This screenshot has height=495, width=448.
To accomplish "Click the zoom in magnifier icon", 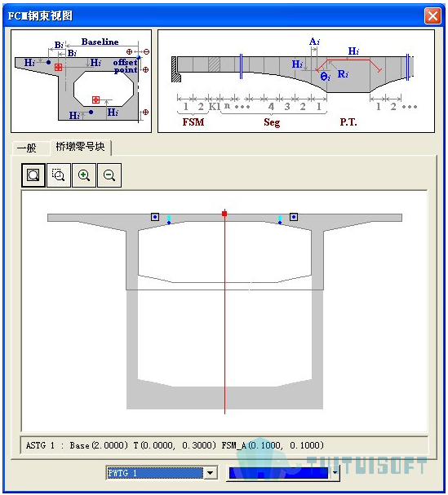I will (84, 175).
